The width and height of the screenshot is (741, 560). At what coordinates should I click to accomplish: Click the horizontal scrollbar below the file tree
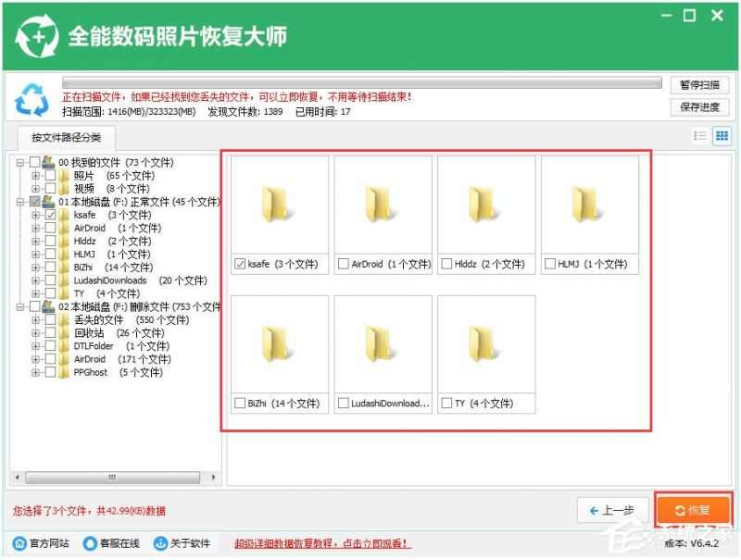click(x=111, y=476)
